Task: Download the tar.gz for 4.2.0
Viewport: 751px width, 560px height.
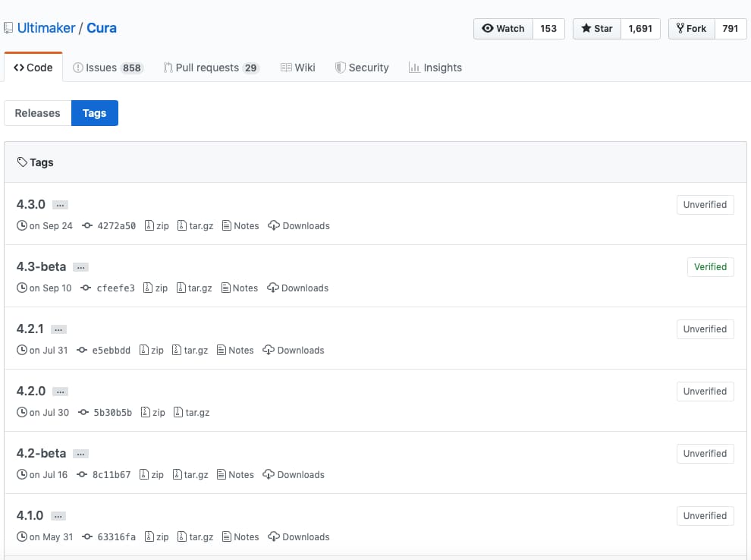Action: (x=192, y=413)
